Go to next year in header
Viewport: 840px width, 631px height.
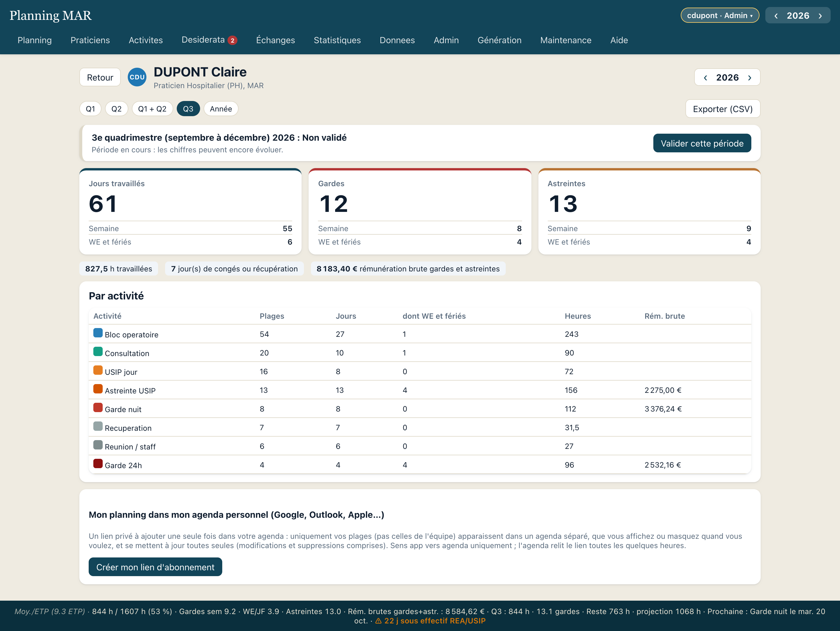[x=820, y=16]
